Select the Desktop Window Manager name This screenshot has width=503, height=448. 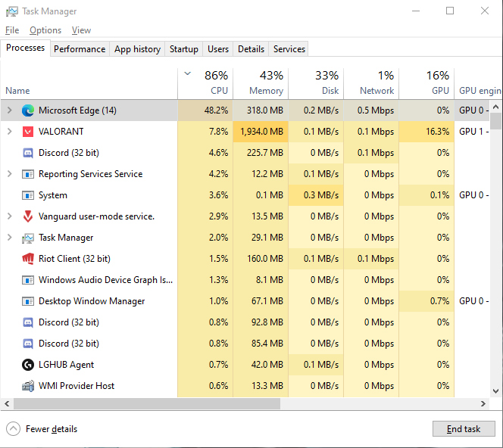pos(92,301)
